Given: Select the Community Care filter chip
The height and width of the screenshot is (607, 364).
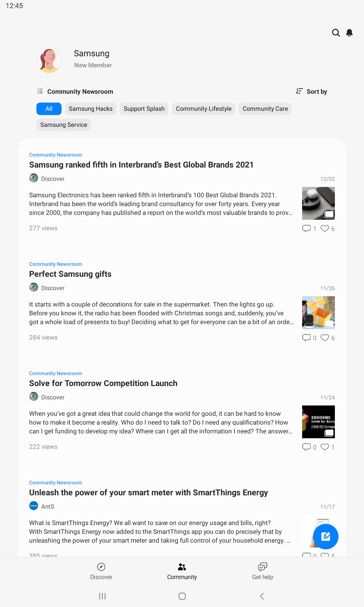Looking at the screenshot, I should [265, 109].
